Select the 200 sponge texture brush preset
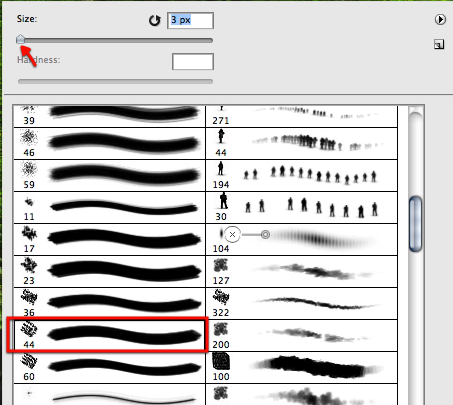453x405 pixels. [x=302, y=335]
